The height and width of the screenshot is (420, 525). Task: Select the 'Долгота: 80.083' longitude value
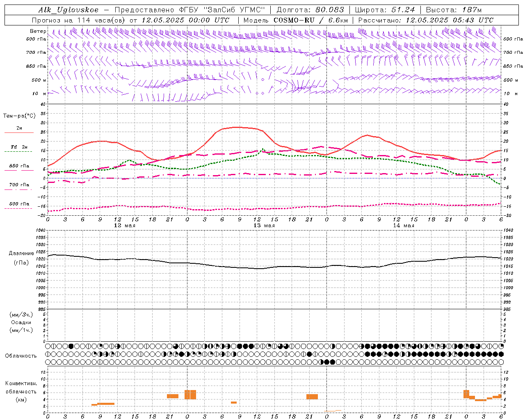click(x=311, y=10)
